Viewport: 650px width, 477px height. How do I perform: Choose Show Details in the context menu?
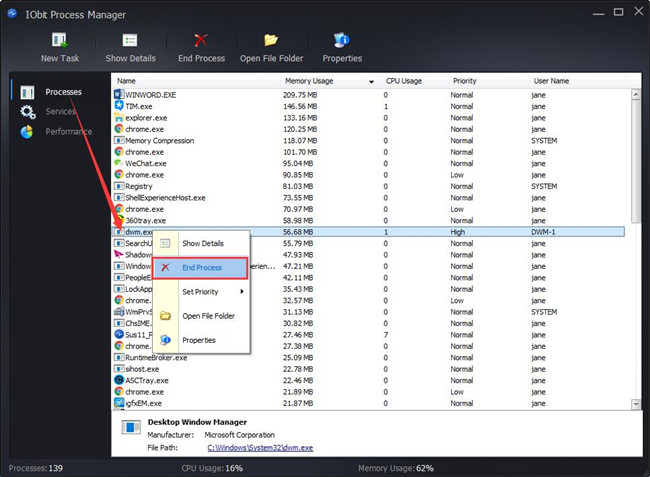(x=201, y=243)
